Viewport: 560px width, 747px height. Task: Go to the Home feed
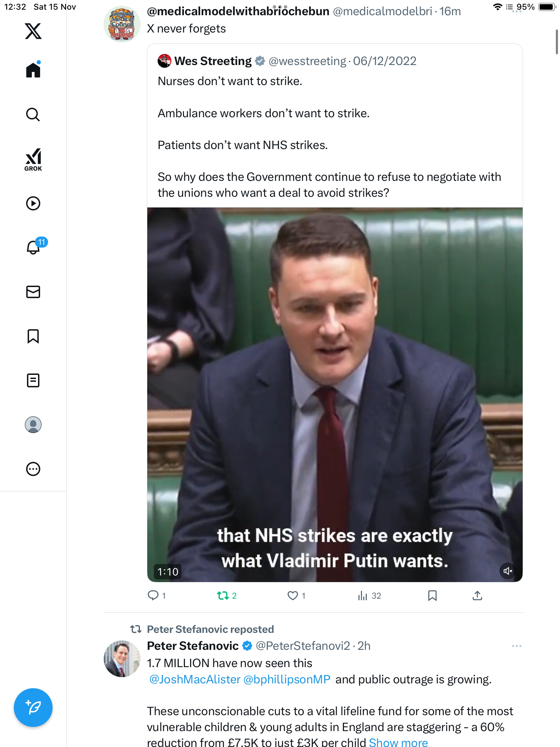[33, 70]
